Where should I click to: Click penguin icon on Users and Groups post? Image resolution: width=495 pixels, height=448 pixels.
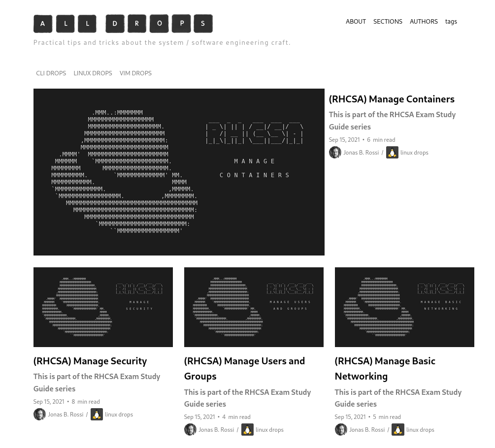click(247, 430)
